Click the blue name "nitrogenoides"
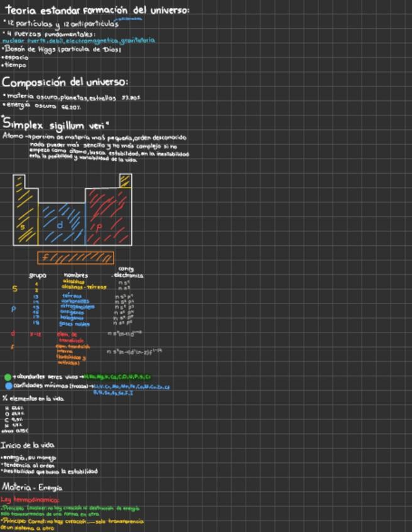This screenshot has height=532, width=412. coord(77,307)
